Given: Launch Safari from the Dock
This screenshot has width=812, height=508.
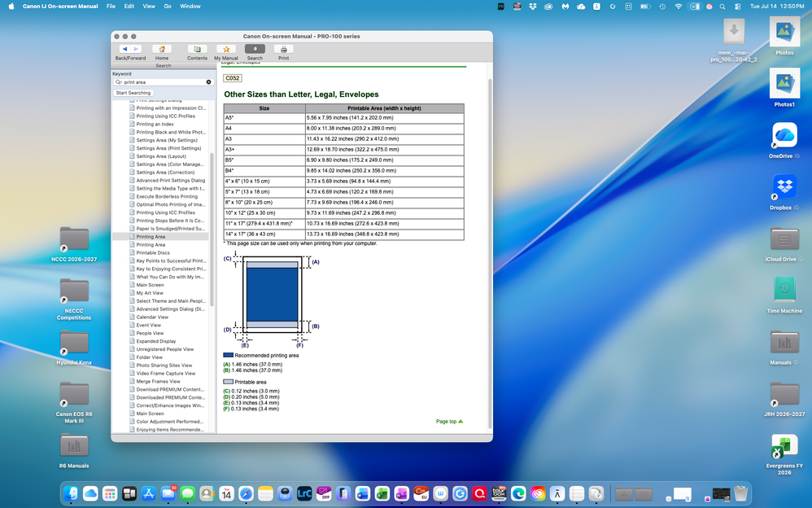Looking at the screenshot, I should (x=246, y=493).
